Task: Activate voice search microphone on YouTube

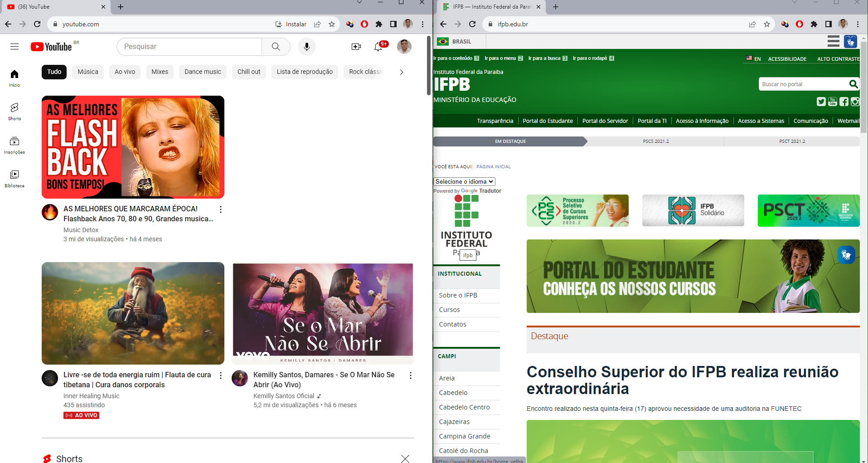Action: [307, 47]
